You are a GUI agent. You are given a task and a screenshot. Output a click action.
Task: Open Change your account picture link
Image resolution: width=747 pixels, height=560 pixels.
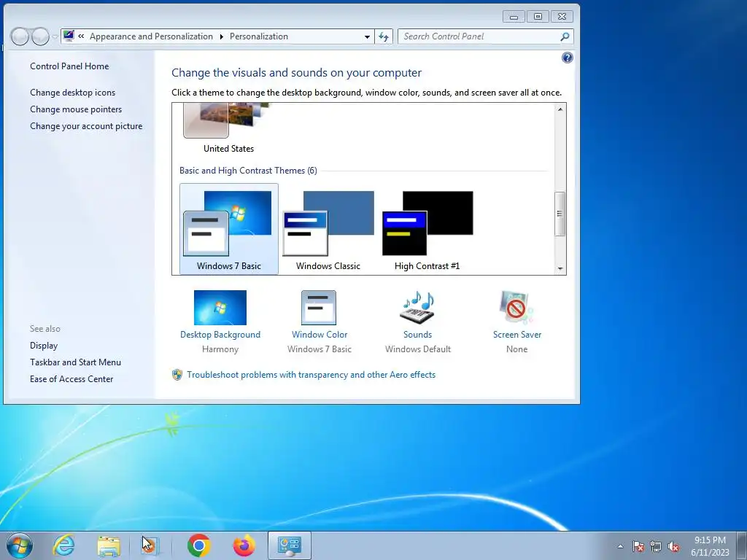(x=86, y=126)
